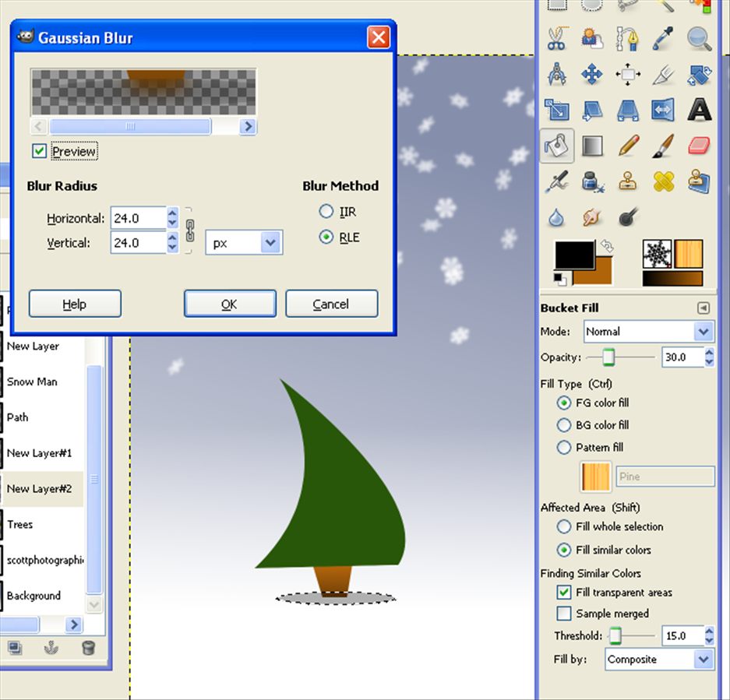Select the Clone stamp tool
Image resolution: width=730 pixels, height=700 pixels.
point(628,182)
